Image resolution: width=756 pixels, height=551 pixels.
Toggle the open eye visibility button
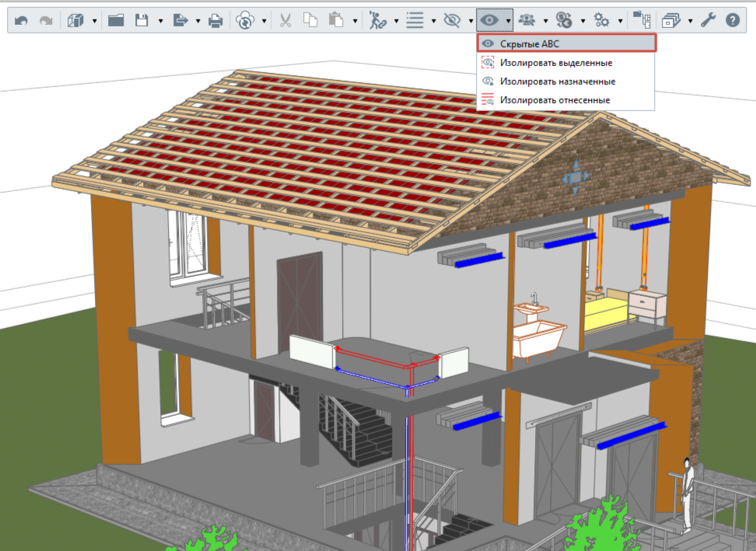coord(489,20)
